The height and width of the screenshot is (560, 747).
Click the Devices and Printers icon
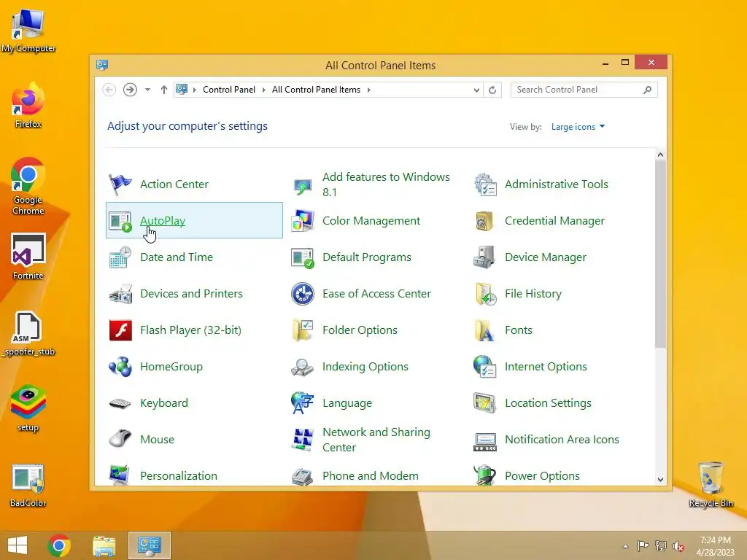120,294
